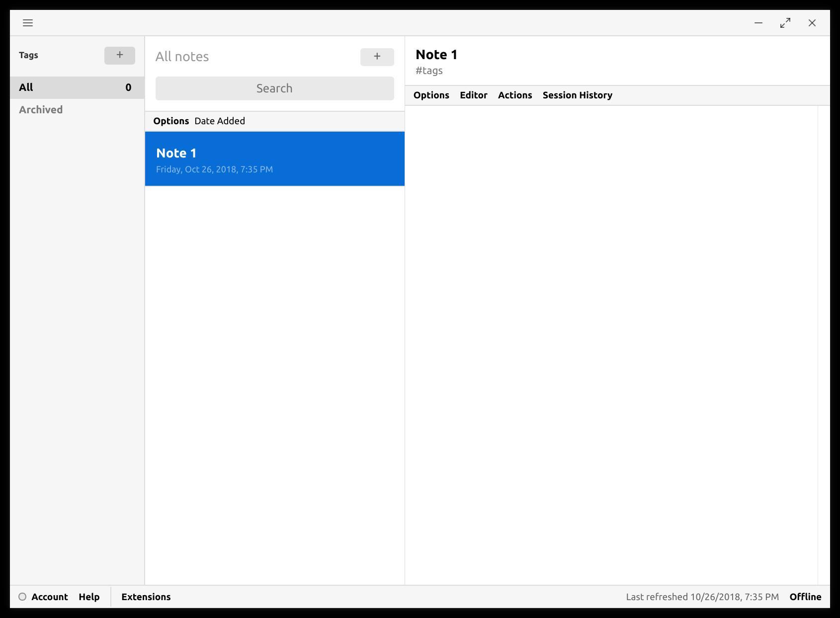Click the #tags input field
This screenshot has height=618, width=840.
point(429,71)
